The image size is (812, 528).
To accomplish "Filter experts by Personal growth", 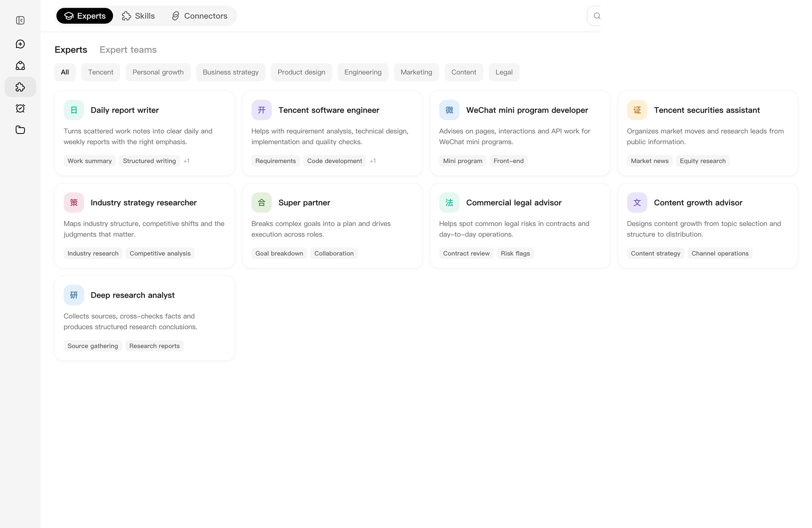I will (158, 72).
